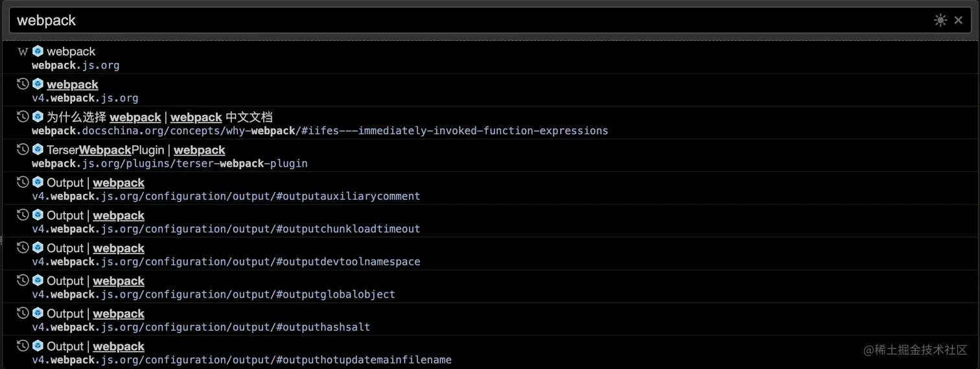
Task: Click the history icon for outputhotupdatemainfilename result
Action: point(23,346)
